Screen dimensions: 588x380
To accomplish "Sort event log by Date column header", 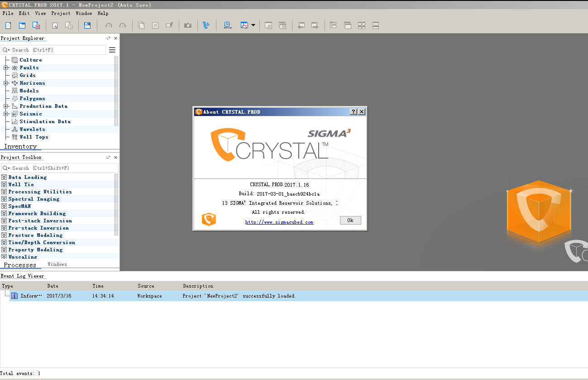I will coord(53,286).
